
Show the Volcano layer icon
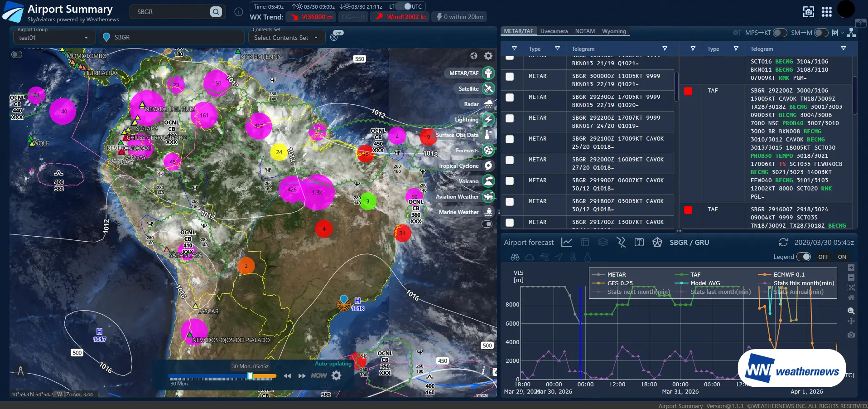tap(488, 181)
